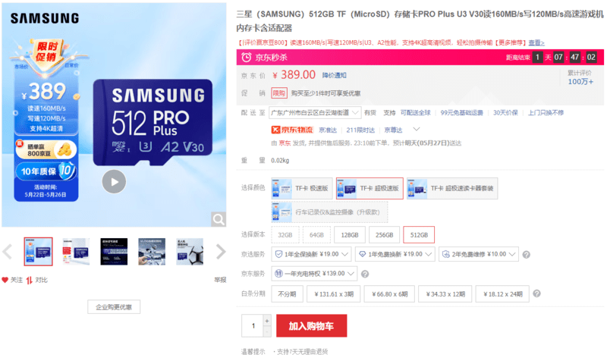Click the heart 关注 favorite icon
The image size is (607, 364).
[5, 280]
